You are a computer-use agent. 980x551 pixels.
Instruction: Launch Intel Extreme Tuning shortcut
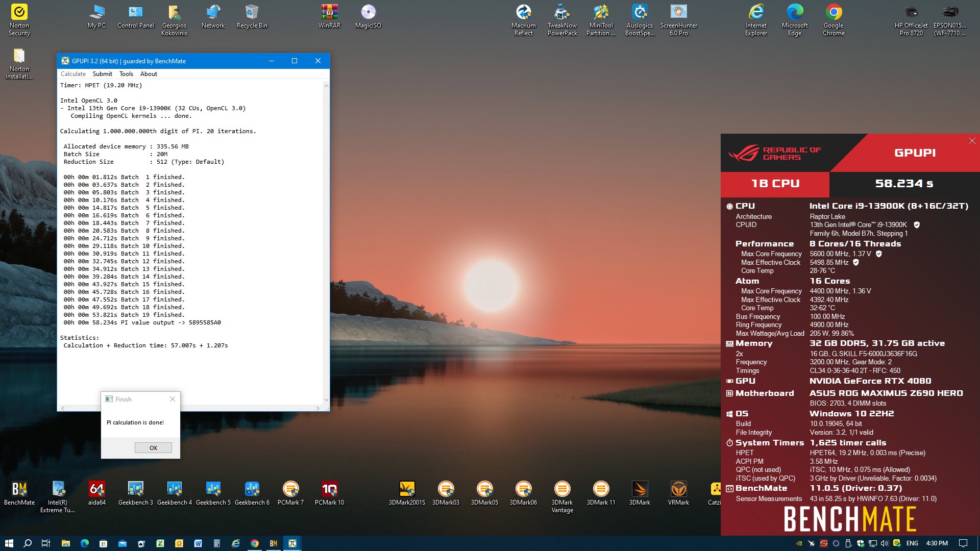tap(58, 497)
